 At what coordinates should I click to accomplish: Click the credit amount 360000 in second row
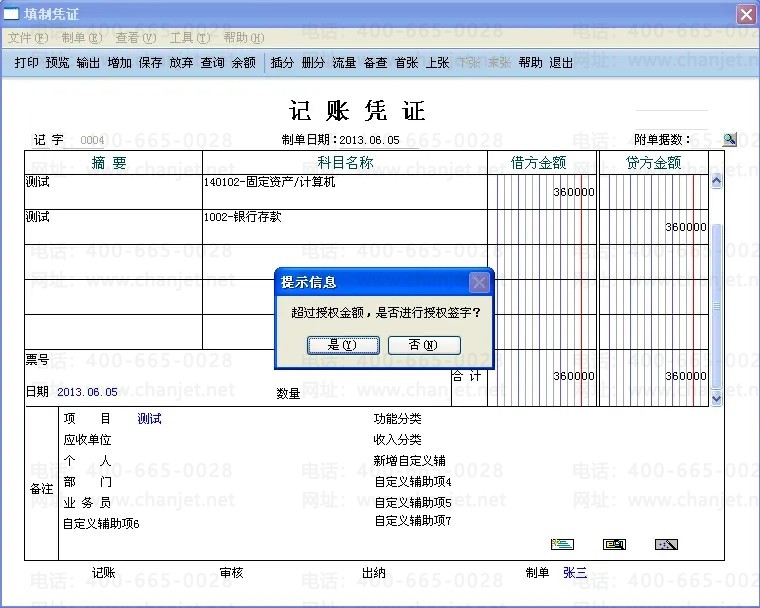(686, 227)
